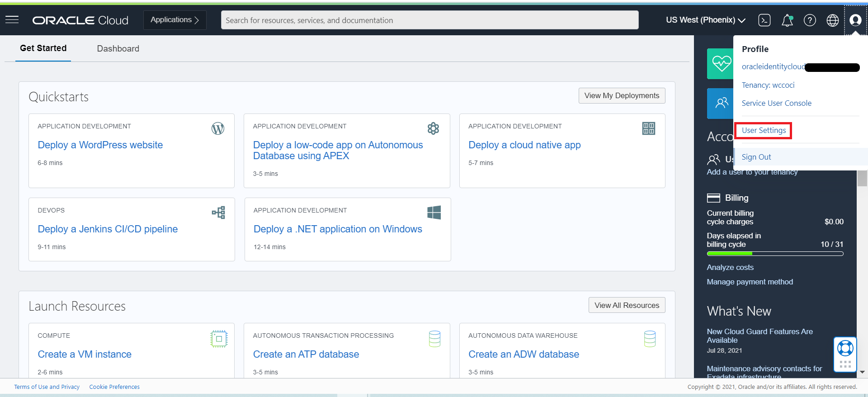Open Deploy a cloud native app quickstart

pos(524,145)
